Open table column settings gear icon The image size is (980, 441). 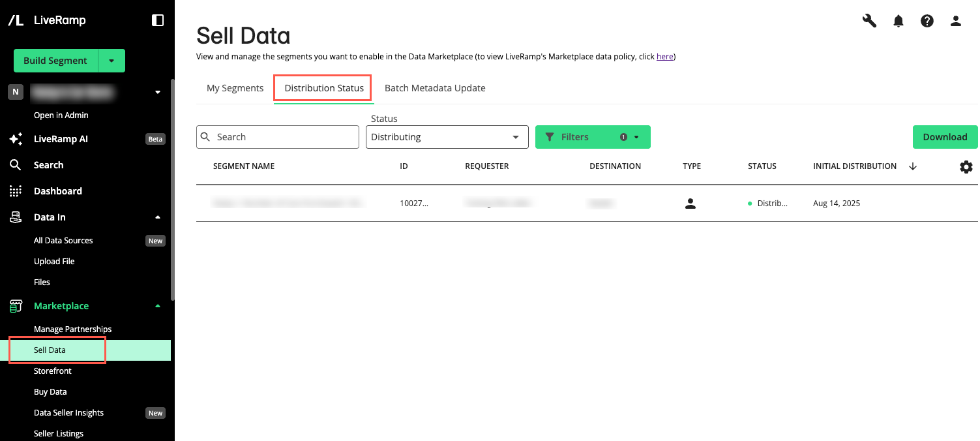click(x=966, y=167)
